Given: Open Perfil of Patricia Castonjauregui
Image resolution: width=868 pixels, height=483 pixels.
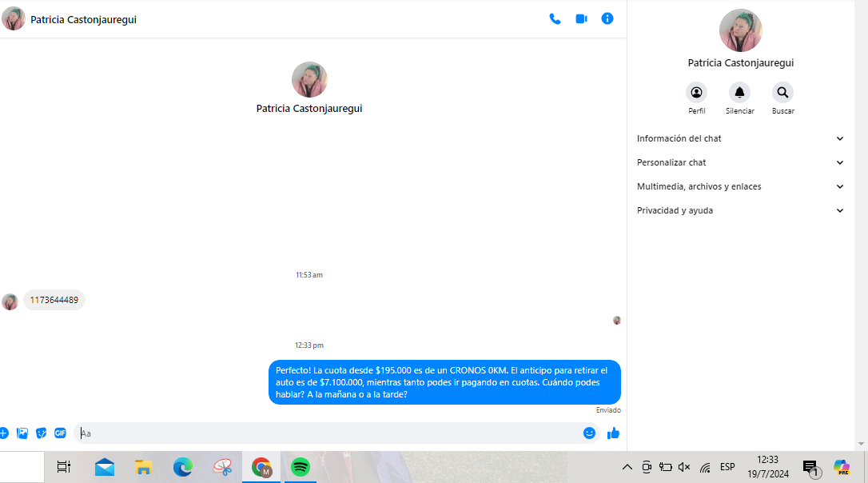Looking at the screenshot, I should (x=696, y=93).
